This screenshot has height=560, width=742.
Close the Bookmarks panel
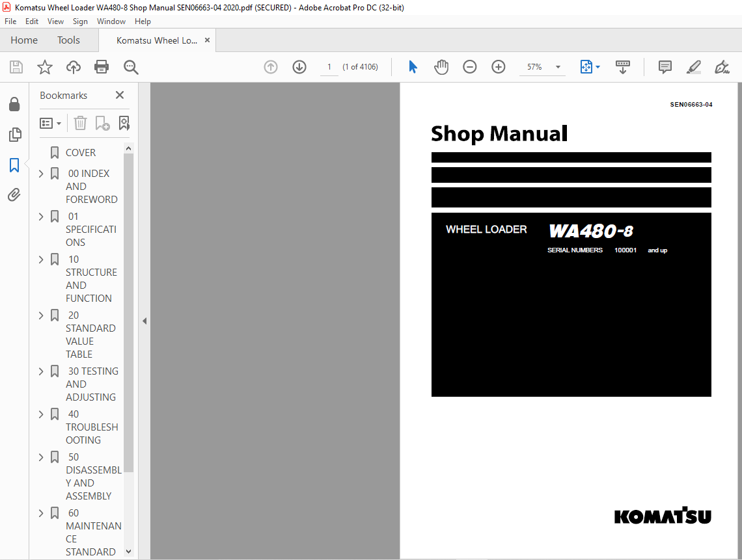(x=120, y=95)
